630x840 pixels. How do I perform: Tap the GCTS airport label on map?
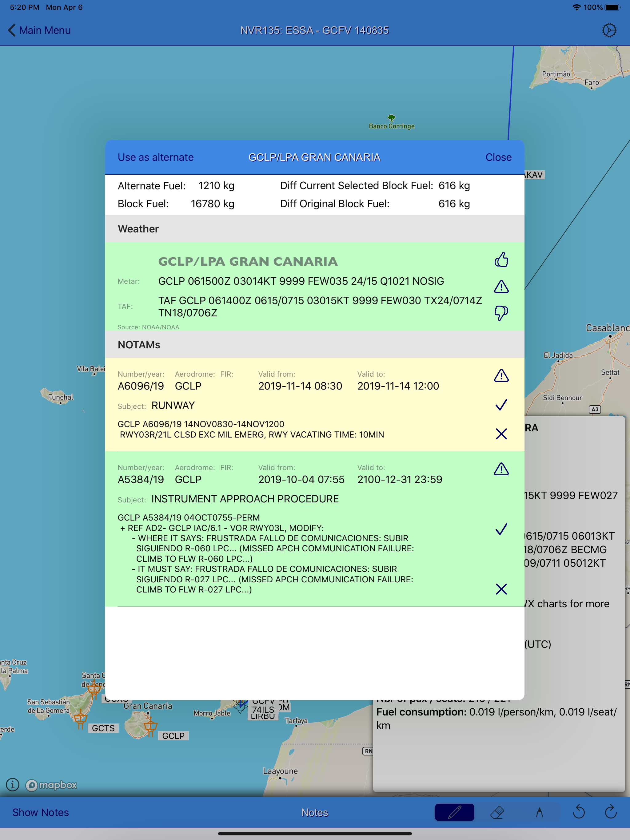pos(103,728)
